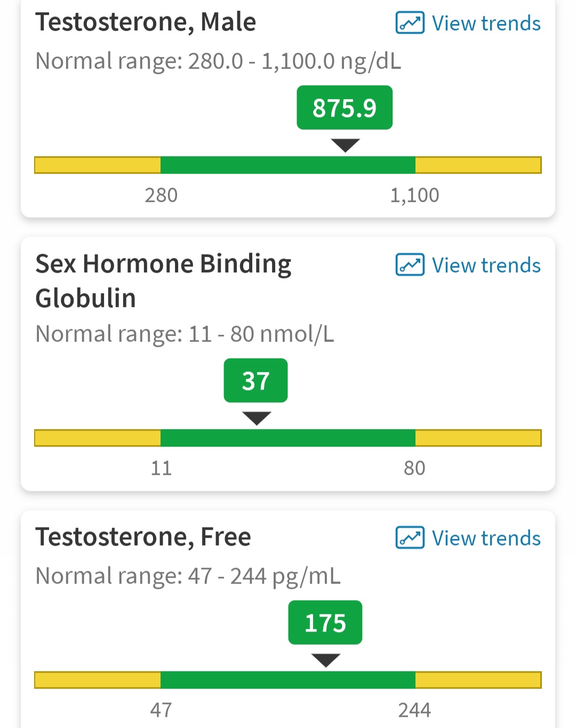The height and width of the screenshot is (728, 576).
Task: Open trends chart icon for Sex Hormone Binding Globulin
Action: [x=410, y=265]
